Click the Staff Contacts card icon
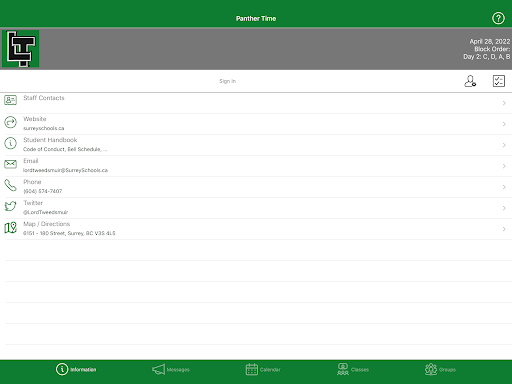Viewport: 512px width, 384px height. (x=10, y=100)
